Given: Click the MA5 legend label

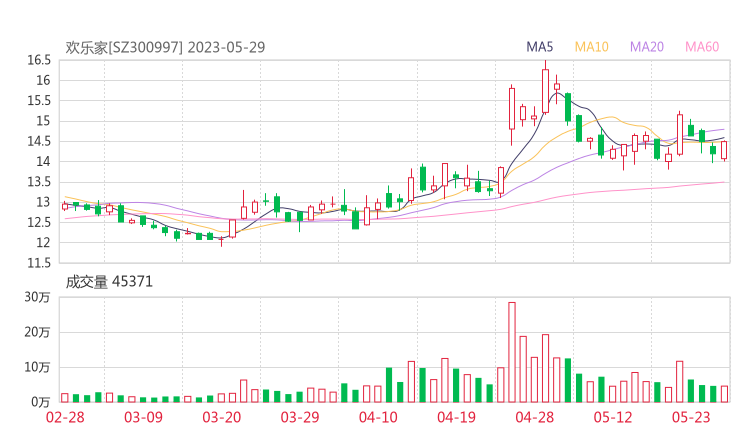Looking at the screenshot, I should tap(539, 47).
